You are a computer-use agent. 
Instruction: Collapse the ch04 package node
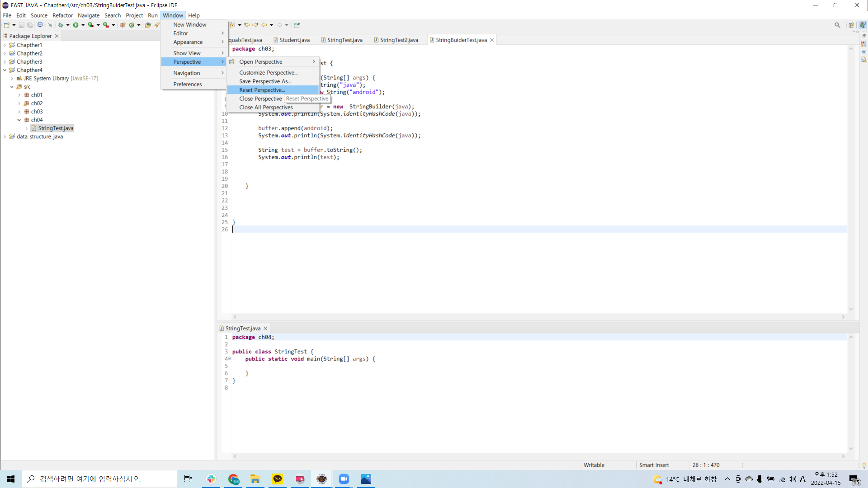19,120
